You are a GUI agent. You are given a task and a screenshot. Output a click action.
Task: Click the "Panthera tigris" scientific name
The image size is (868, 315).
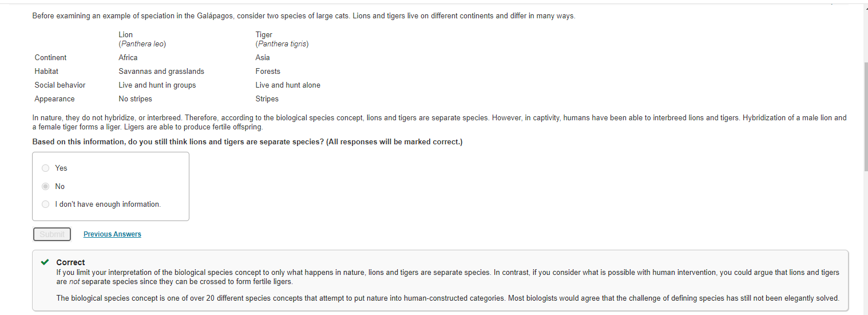coord(282,44)
